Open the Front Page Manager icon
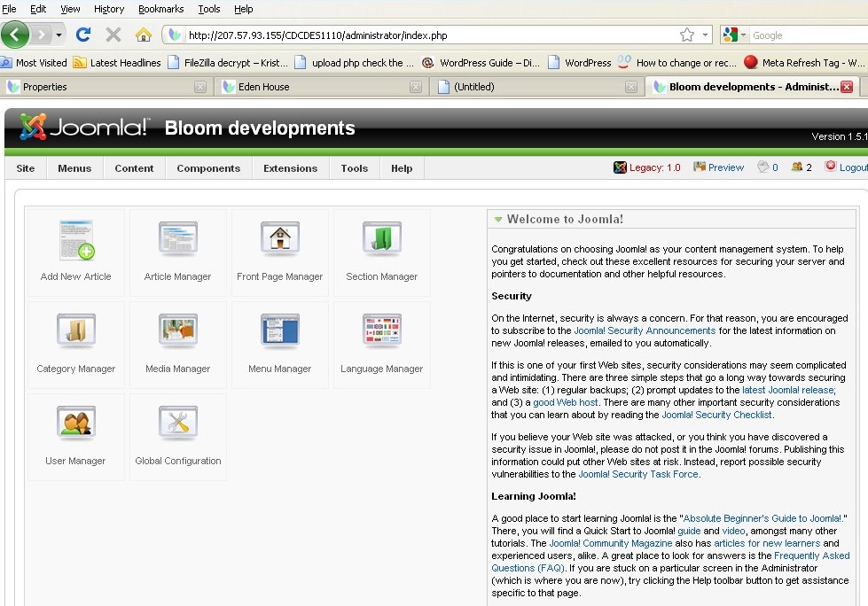The width and height of the screenshot is (868, 606). coord(280,239)
